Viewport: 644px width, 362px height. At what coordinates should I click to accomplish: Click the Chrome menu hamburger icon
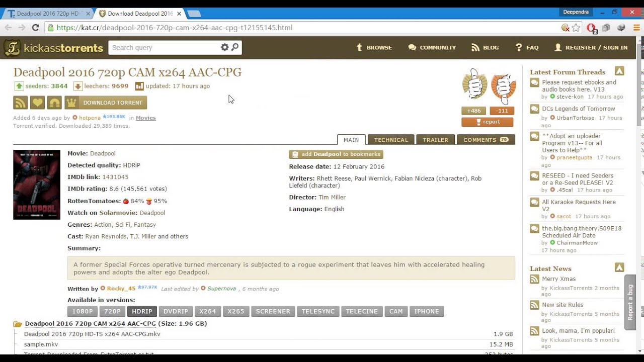click(635, 28)
